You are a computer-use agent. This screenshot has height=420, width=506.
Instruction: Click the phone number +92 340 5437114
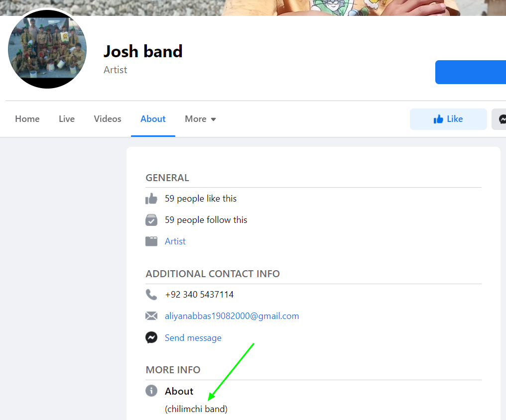coord(199,295)
